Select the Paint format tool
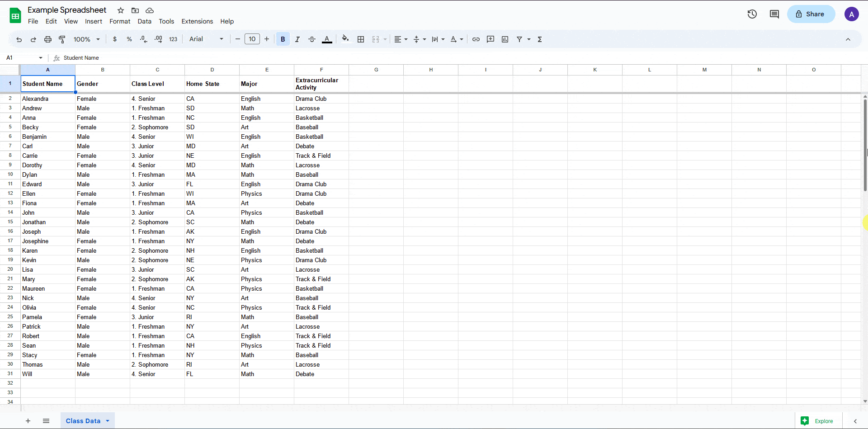Image resolution: width=868 pixels, height=429 pixels. (x=62, y=39)
